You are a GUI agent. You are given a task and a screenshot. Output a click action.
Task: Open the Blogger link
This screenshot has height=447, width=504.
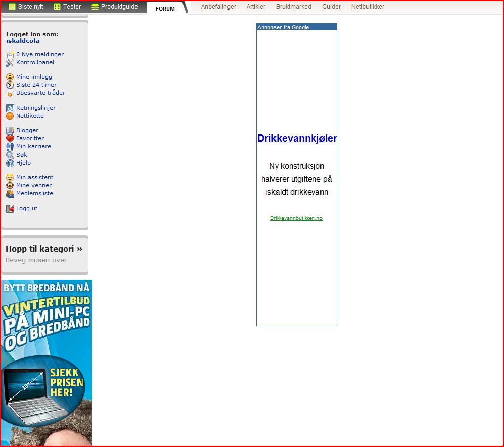pos(27,130)
